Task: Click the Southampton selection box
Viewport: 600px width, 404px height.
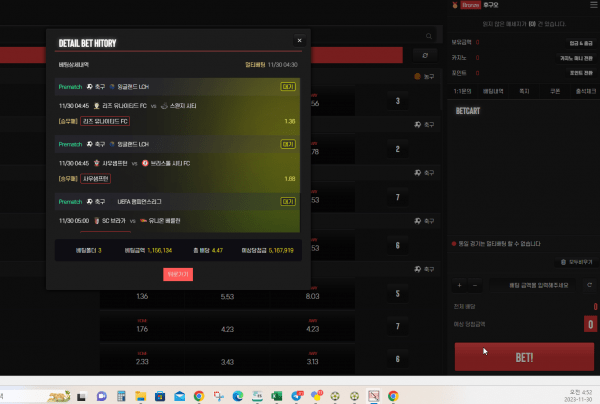Action: (96, 179)
